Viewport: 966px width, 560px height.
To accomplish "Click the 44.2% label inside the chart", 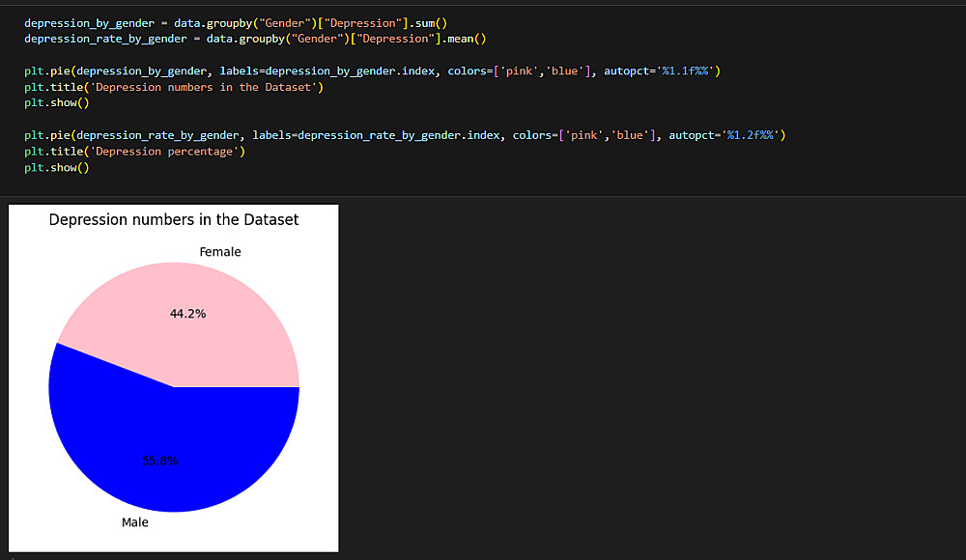I will click(x=187, y=314).
